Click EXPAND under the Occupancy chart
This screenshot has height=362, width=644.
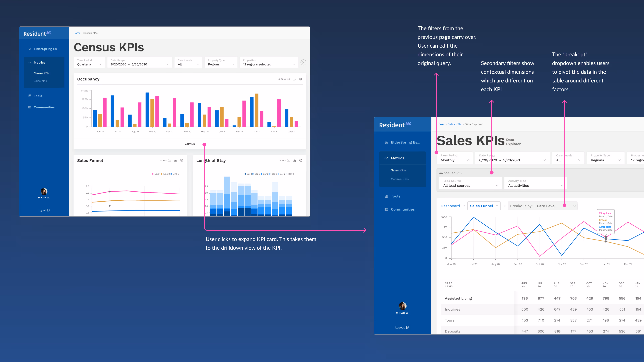(x=190, y=144)
